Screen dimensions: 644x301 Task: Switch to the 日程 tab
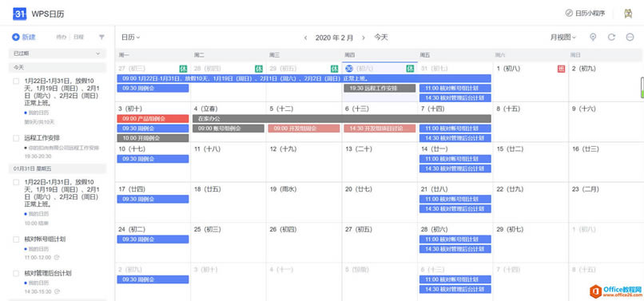click(78, 37)
